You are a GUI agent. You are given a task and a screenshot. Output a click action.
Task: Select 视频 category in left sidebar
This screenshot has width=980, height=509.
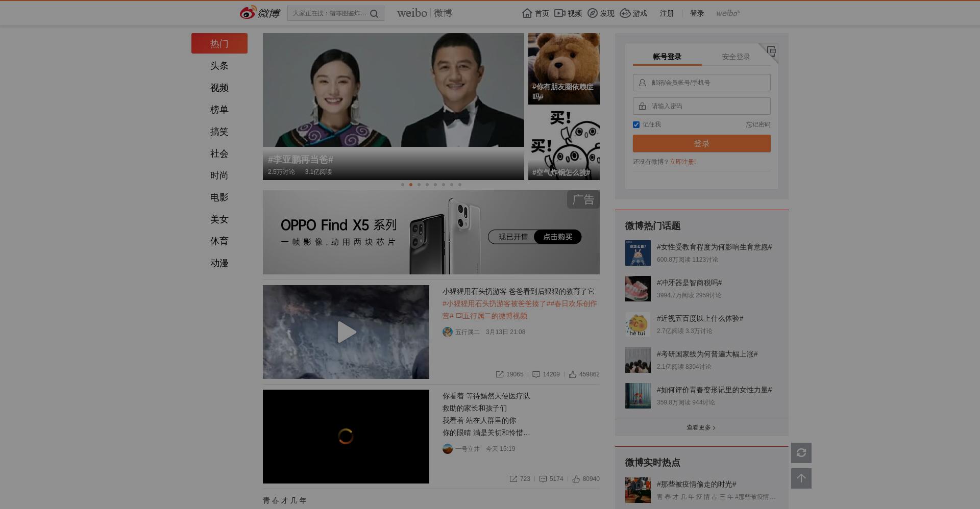coord(219,88)
